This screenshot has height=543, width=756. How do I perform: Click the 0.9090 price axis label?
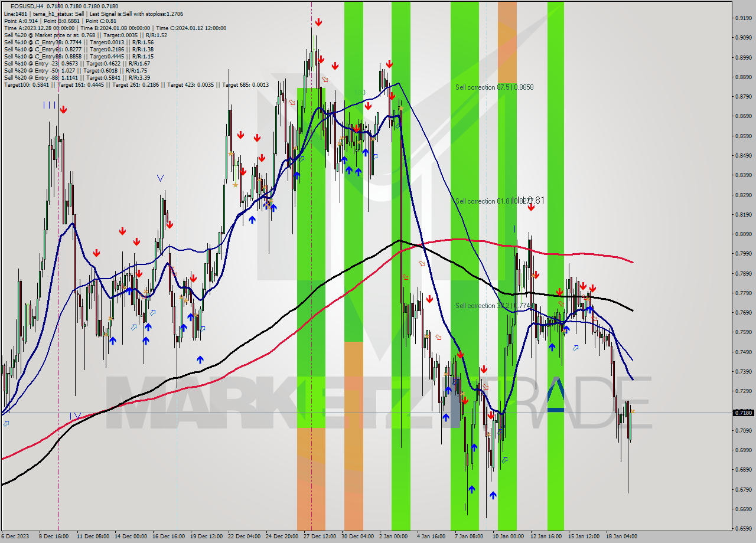(743, 38)
